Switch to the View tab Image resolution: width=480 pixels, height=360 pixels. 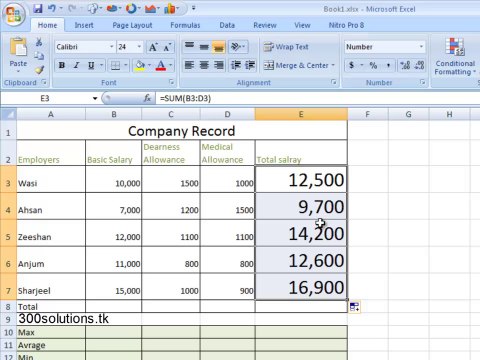point(302,25)
